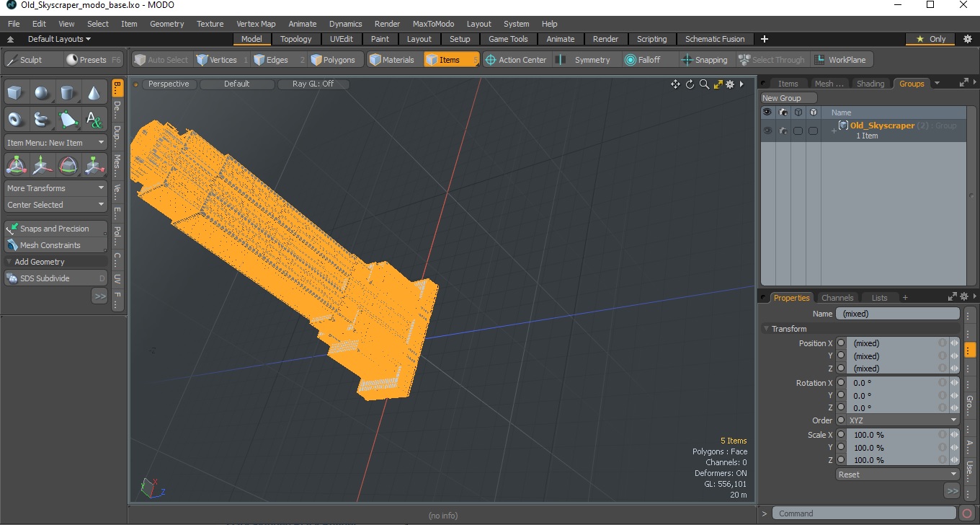Screen dimensions: 980x525
Task: Select the Torus primitive tool
Action: (x=16, y=119)
